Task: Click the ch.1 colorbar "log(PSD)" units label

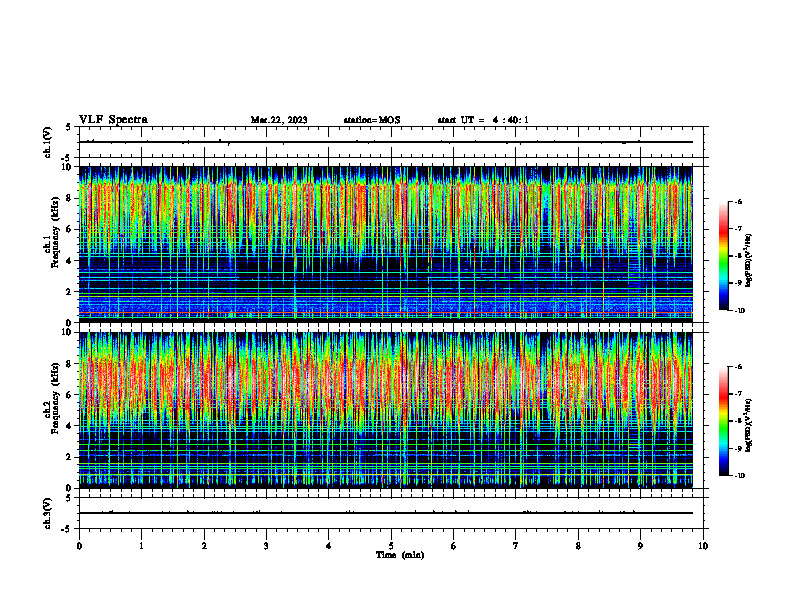Action: tap(750, 261)
